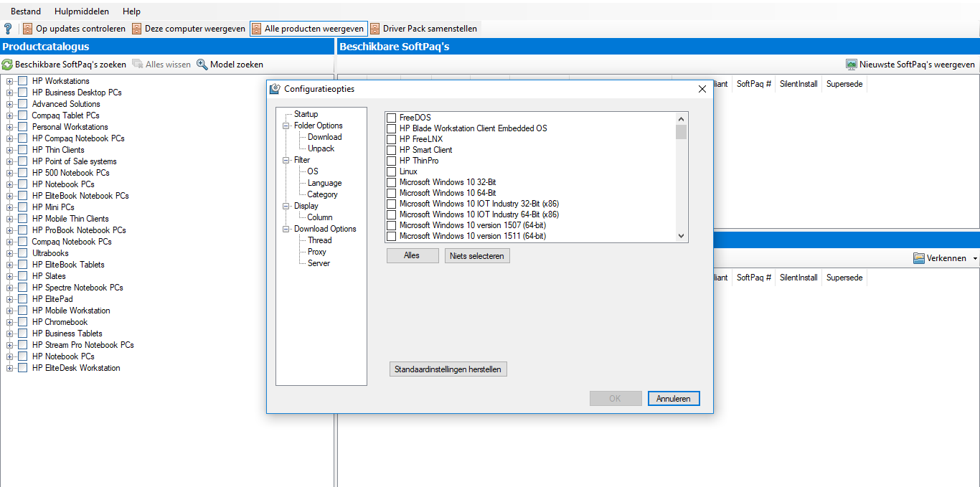Open Driver Pack samenstellen icon
Image resolution: width=980 pixels, height=487 pixels.
pyautogui.click(x=374, y=29)
